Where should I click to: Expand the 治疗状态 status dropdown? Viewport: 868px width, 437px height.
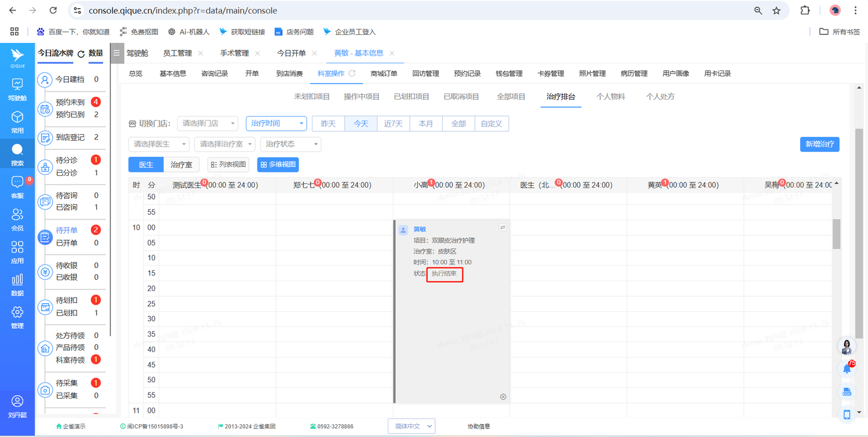tap(290, 144)
